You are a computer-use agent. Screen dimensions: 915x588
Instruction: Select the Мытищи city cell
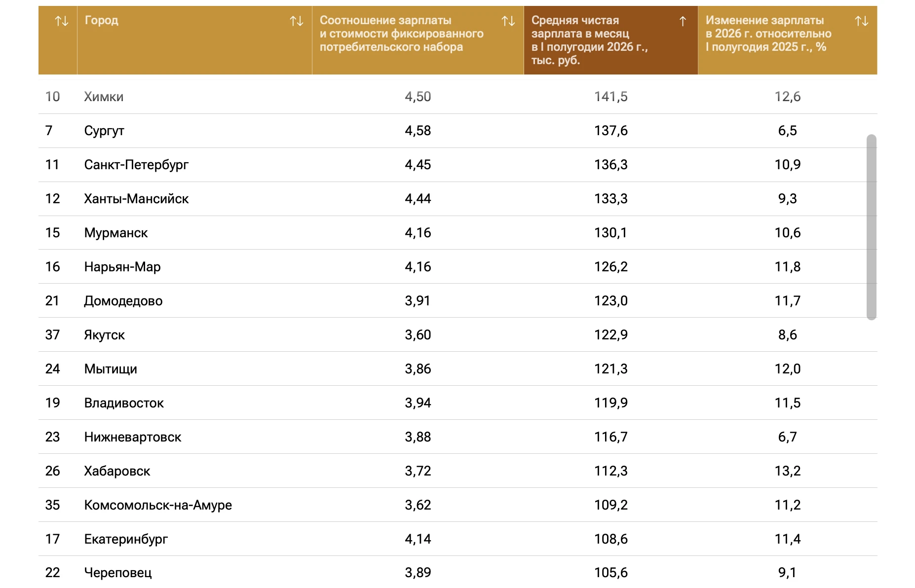click(x=111, y=369)
